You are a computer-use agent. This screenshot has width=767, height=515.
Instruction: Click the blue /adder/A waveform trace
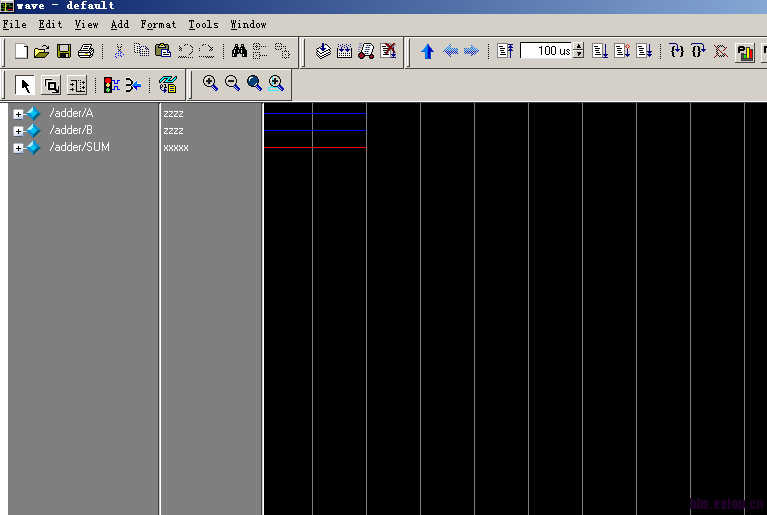[x=315, y=113]
